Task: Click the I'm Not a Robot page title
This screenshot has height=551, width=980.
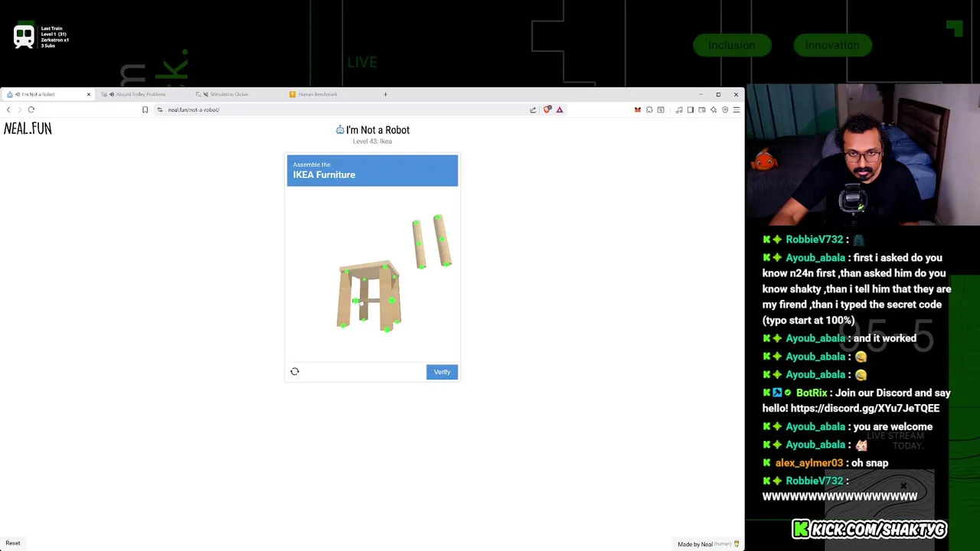Action: [x=377, y=130]
